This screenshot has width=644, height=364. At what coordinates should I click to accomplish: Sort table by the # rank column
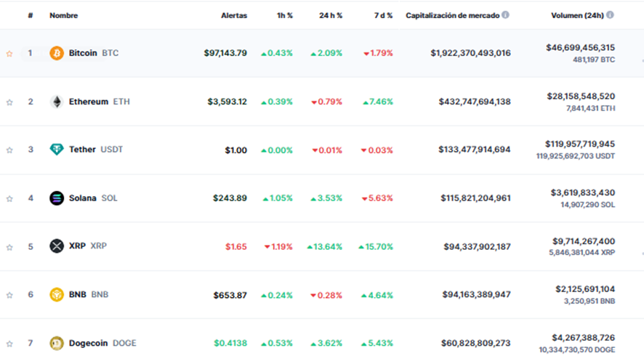(31, 15)
